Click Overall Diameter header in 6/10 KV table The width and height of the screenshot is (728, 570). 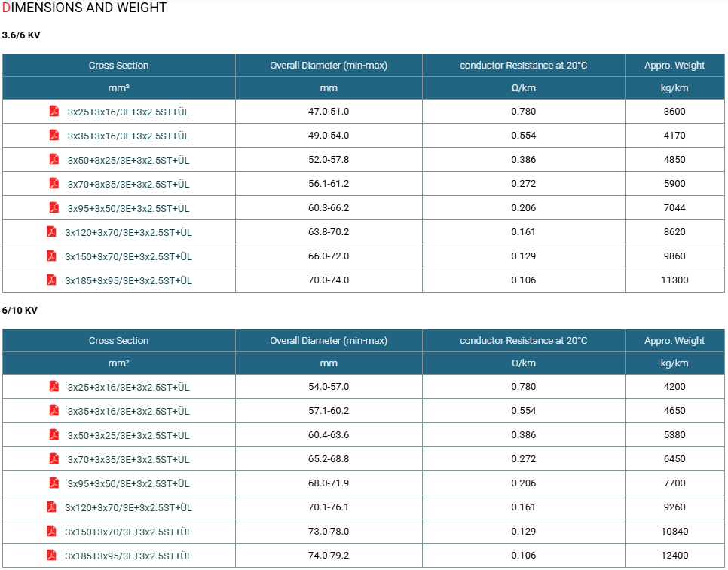tap(329, 341)
